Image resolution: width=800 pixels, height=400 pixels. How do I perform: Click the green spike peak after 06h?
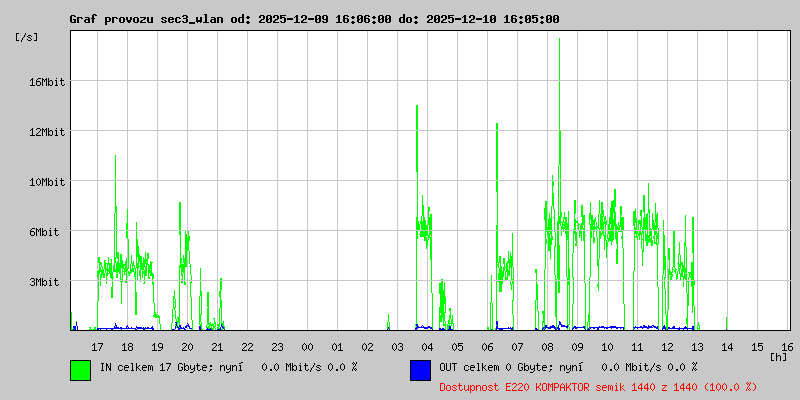coord(496,124)
